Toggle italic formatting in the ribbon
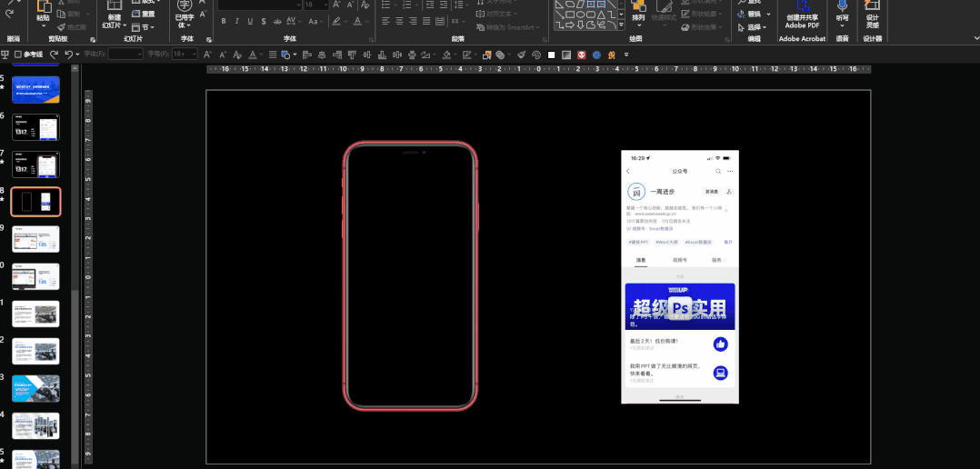The height and width of the screenshot is (469, 980). point(238,21)
